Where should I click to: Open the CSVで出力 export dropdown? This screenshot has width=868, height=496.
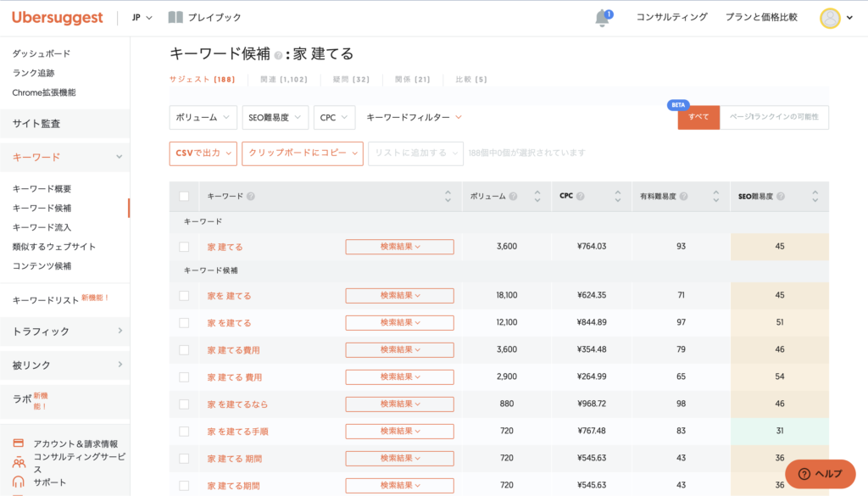[203, 153]
